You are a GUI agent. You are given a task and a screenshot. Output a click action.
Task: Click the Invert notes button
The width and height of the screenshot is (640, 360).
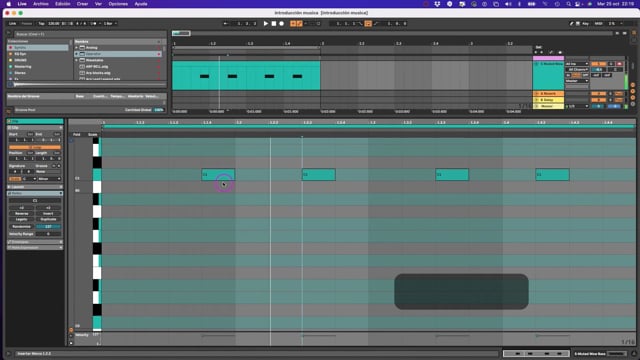(48, 213)
